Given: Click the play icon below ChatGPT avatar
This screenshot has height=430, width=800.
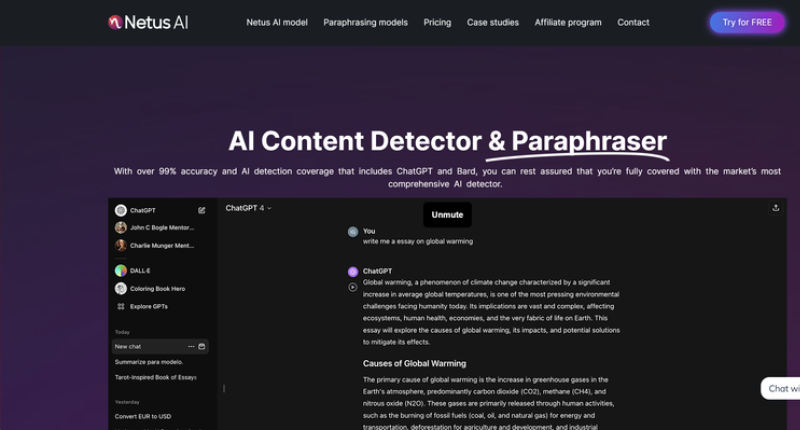Looking at the screenshot, I should [x=353, y=287].
